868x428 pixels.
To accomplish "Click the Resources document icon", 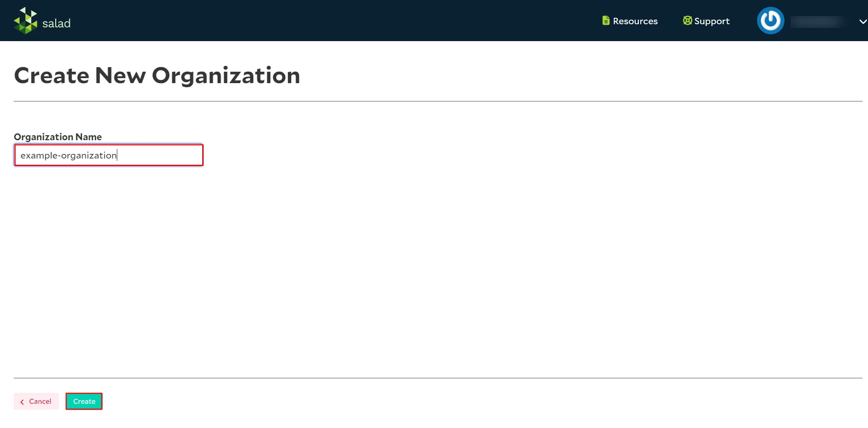I will pos(606,21).
